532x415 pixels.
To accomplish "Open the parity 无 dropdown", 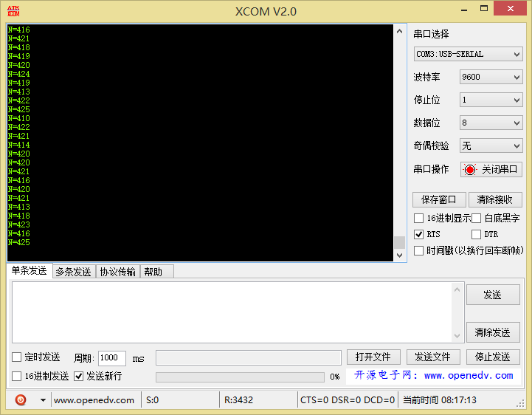I will pyautogui.click(x=491, y=145).
